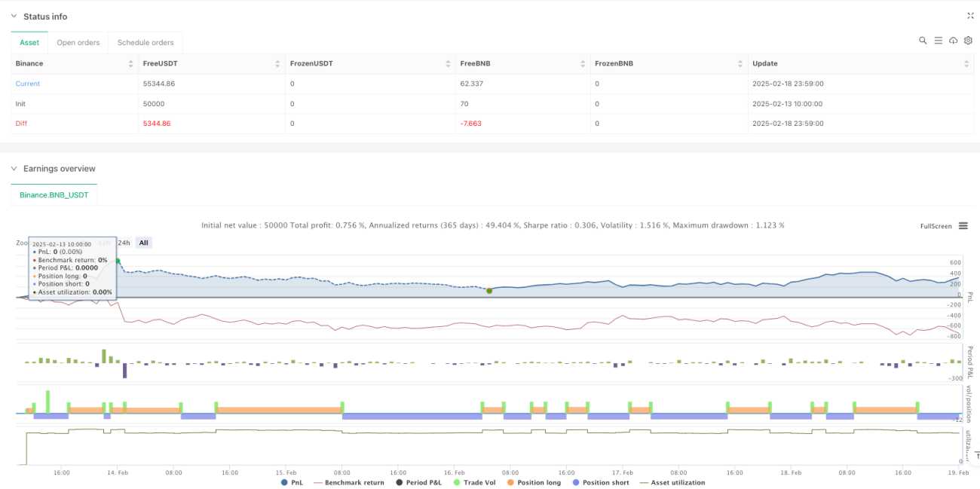980x489 pixels.
Task: Hide Position short series via the legend
Action: coord(600,482)
